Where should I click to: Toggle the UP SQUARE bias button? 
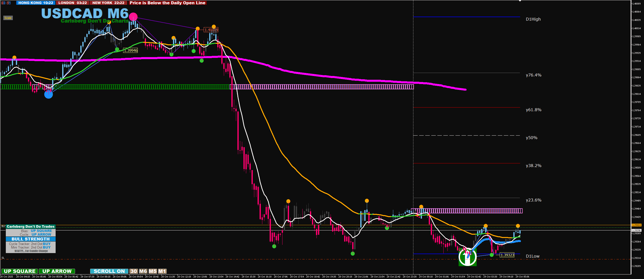pos(20,271)
